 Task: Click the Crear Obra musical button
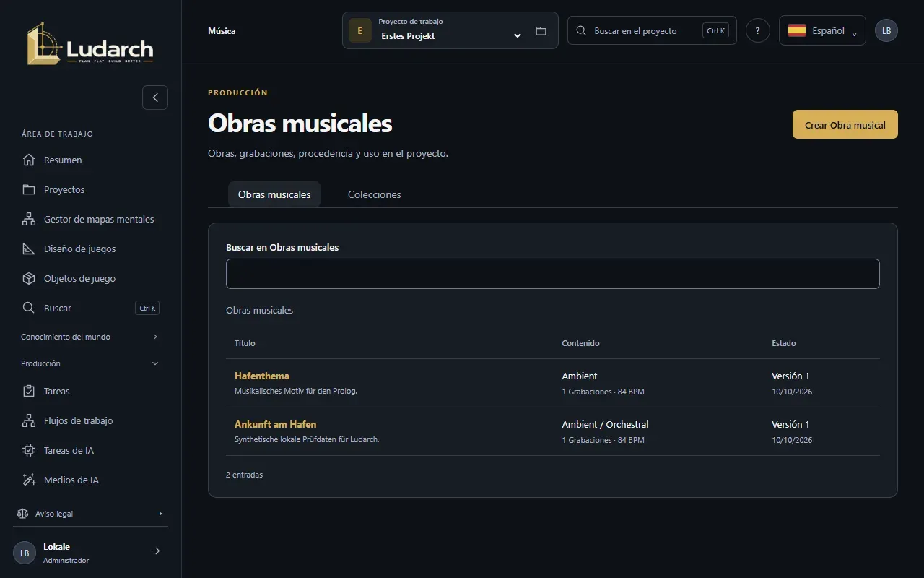click(x=845, y=124)
